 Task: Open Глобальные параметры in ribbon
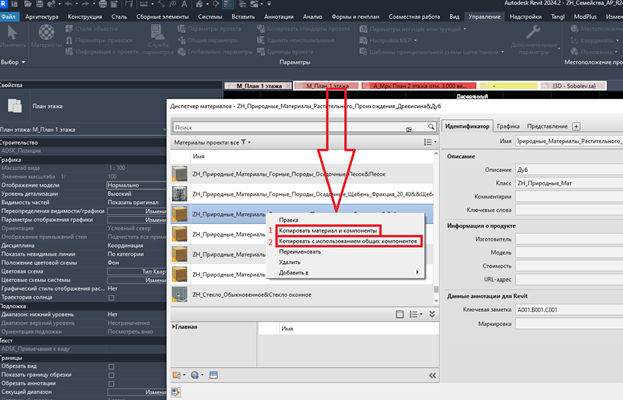[215, 52]
